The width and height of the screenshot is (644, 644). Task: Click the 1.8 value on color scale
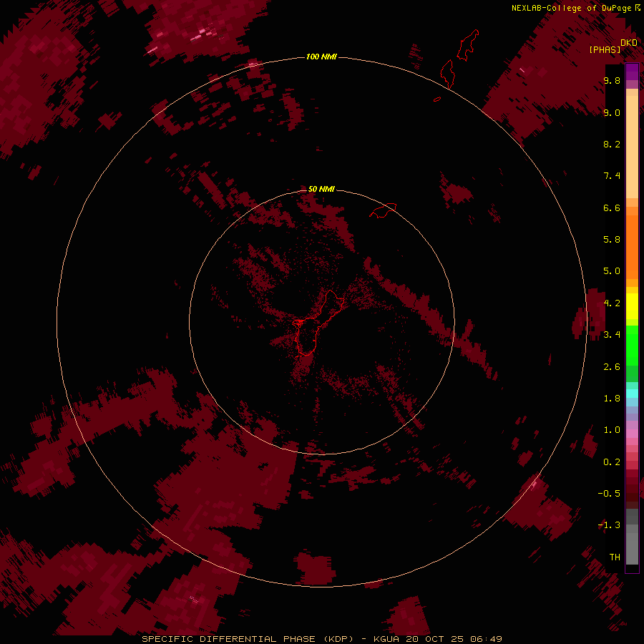[x=612, y=399]
